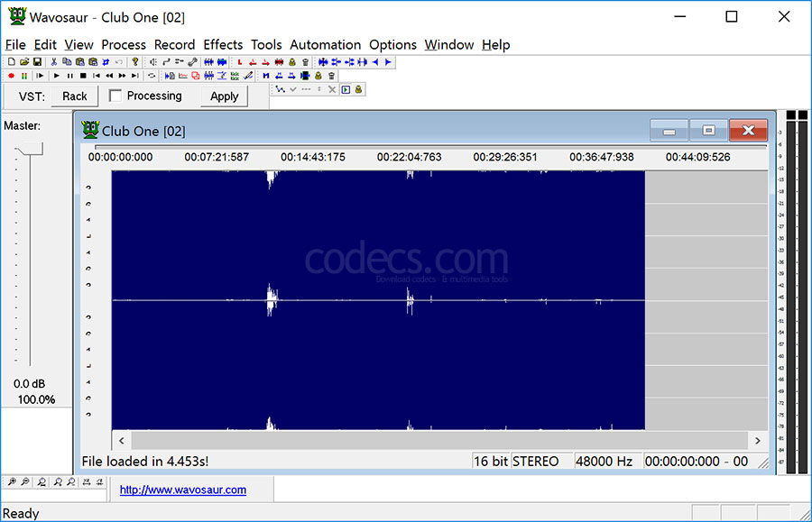Viewport: 812px width, 522px height.
Task: Click the 48000 Hz status field
Action: (607, 461)
